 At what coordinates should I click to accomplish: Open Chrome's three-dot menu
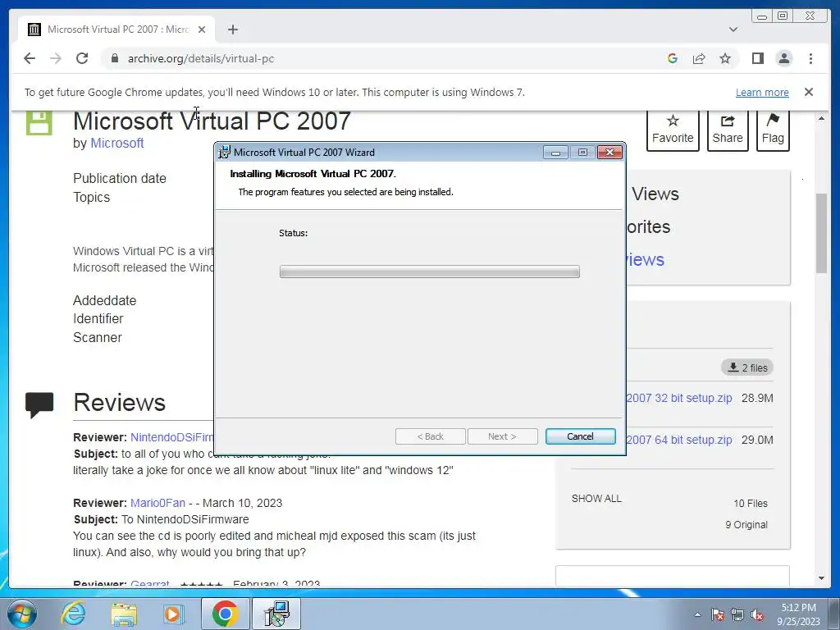(810, 58)
